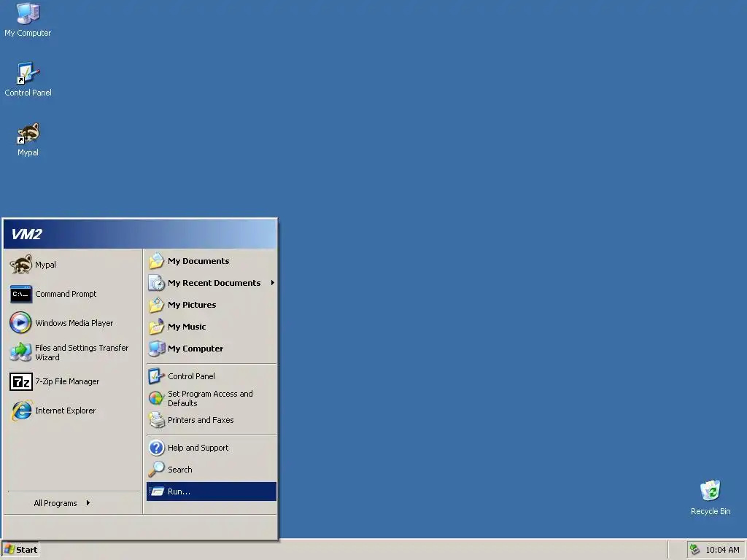Click network tray icon near clock
The width and height of the screenshot is (747, 560).
(694, 550)
